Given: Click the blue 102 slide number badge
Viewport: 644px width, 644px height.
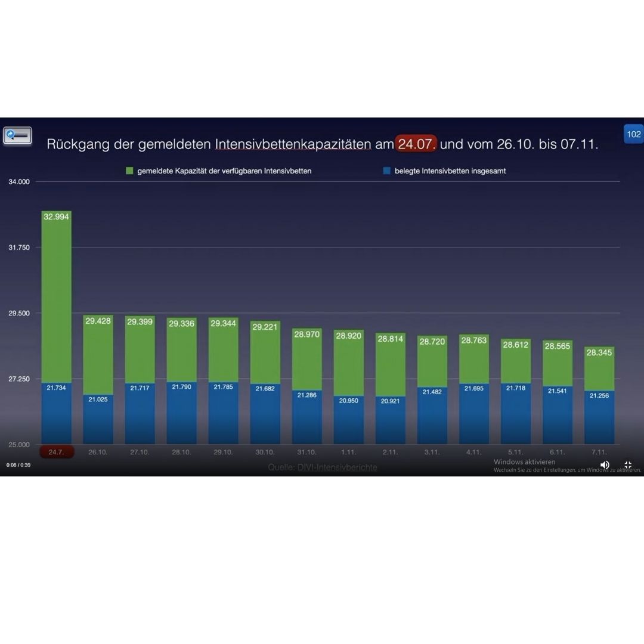Looking at the screenshot, I should pos(633,134).
